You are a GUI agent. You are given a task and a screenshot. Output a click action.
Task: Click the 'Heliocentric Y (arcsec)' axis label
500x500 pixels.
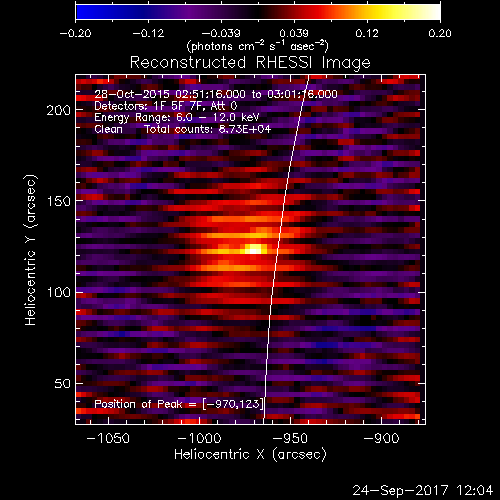(x=30, y=250)
